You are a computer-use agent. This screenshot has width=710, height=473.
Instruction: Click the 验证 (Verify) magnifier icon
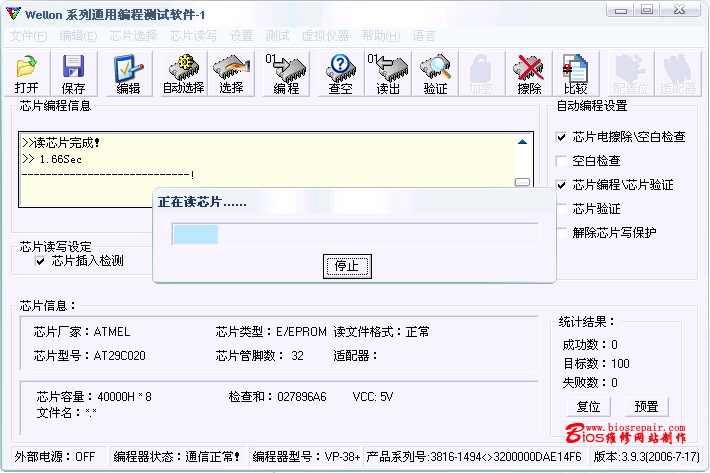pyautogui.click(x=435, y=74)
